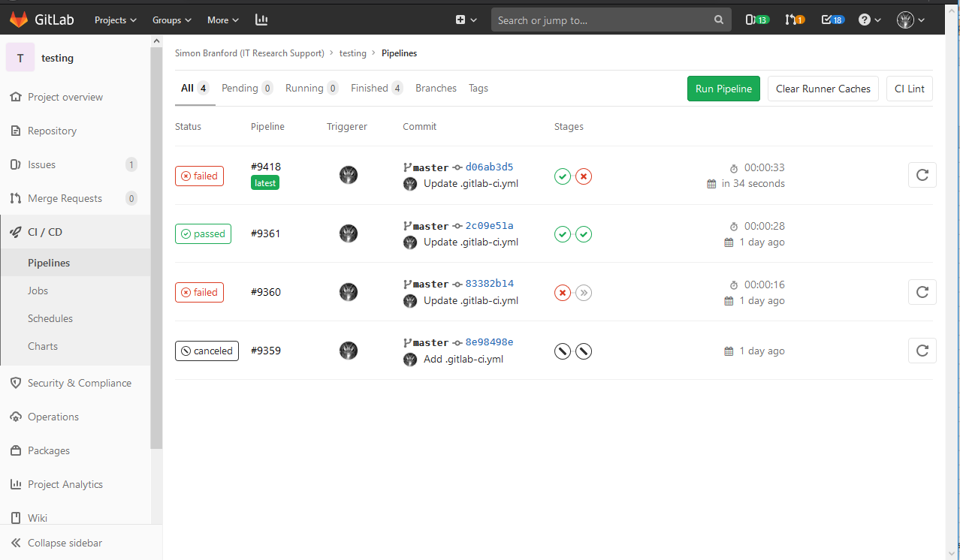Click the Run Pipeline button
960x560 pixels.
(723, 89)
